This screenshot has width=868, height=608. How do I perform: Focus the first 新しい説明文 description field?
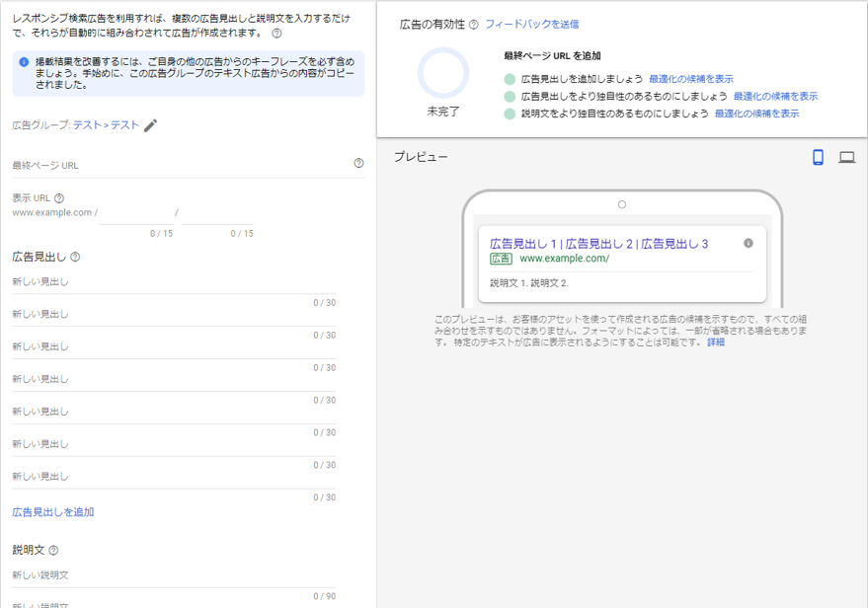(174, 575)
